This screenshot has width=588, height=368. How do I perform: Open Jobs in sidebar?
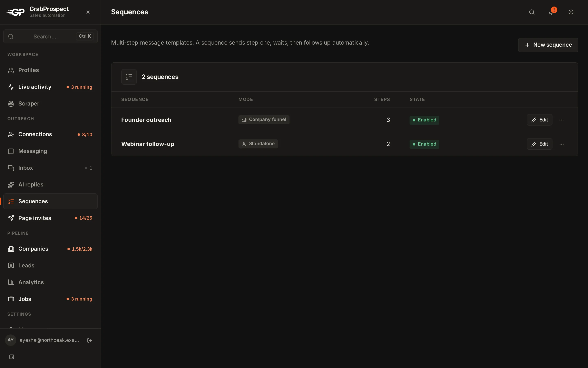tap(50, 299)
